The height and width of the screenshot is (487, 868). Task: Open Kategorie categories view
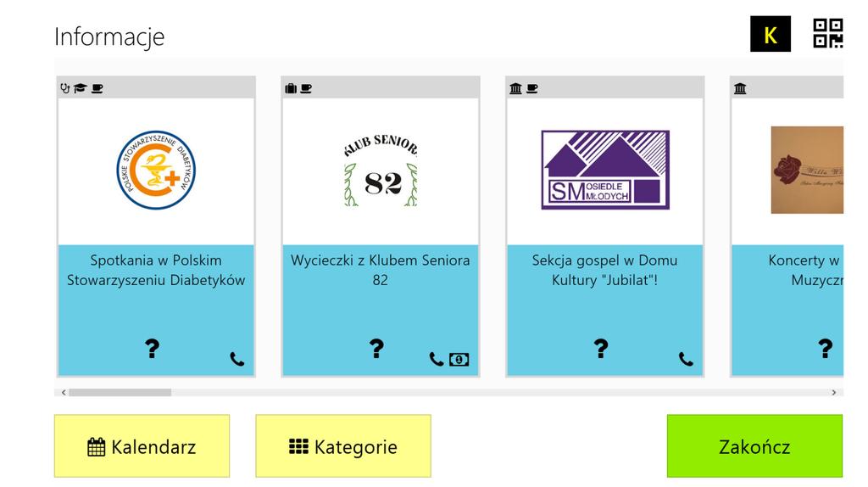click(x=343, y=446)
